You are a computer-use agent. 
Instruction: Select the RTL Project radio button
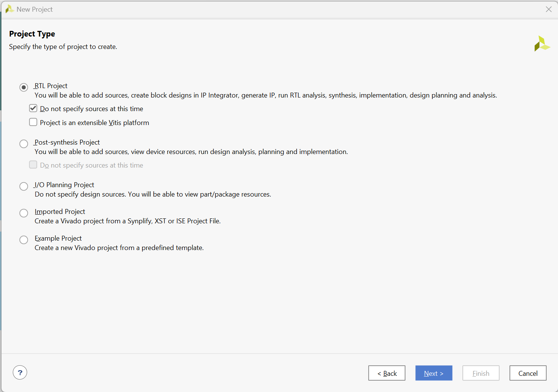pos(23,87)
